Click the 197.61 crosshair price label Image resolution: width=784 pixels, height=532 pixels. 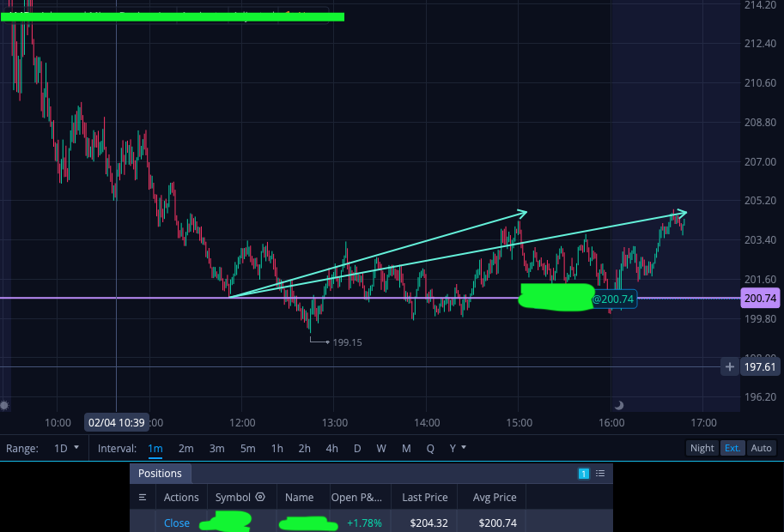click(x=760, y=366)
